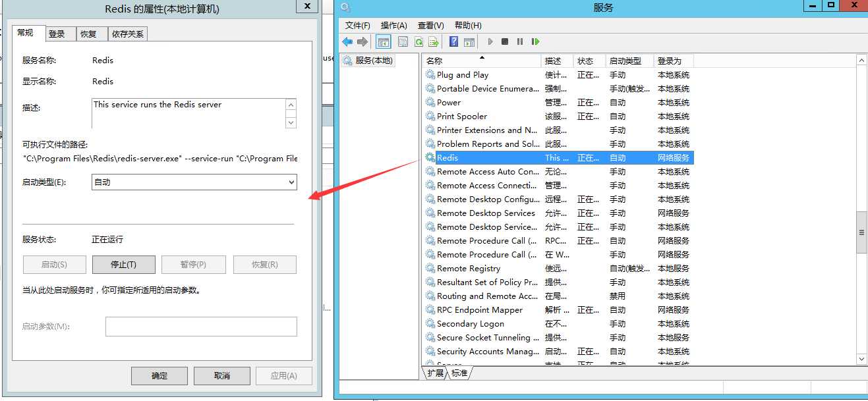Click the 暂停(P) button

(x=193, y=265)
